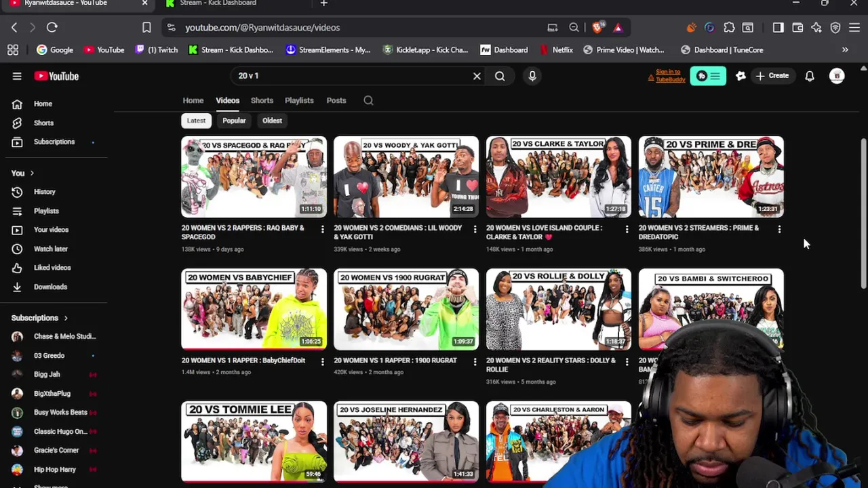868x488 pixels.
Task: Play the 20 vs Joseline Hernandez thumbnail
Action: tap(406, 441)
